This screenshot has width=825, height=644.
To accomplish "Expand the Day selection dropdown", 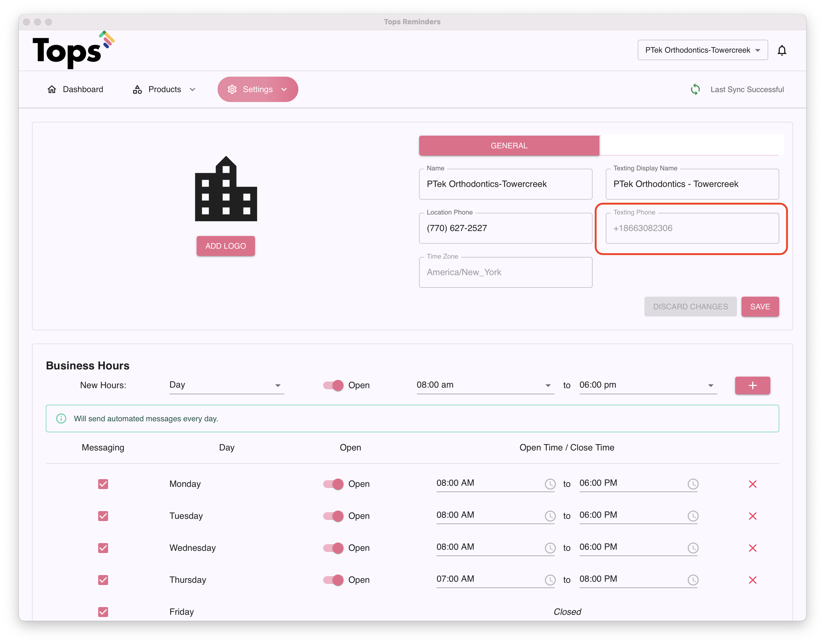I will click(x=226, y=385).
